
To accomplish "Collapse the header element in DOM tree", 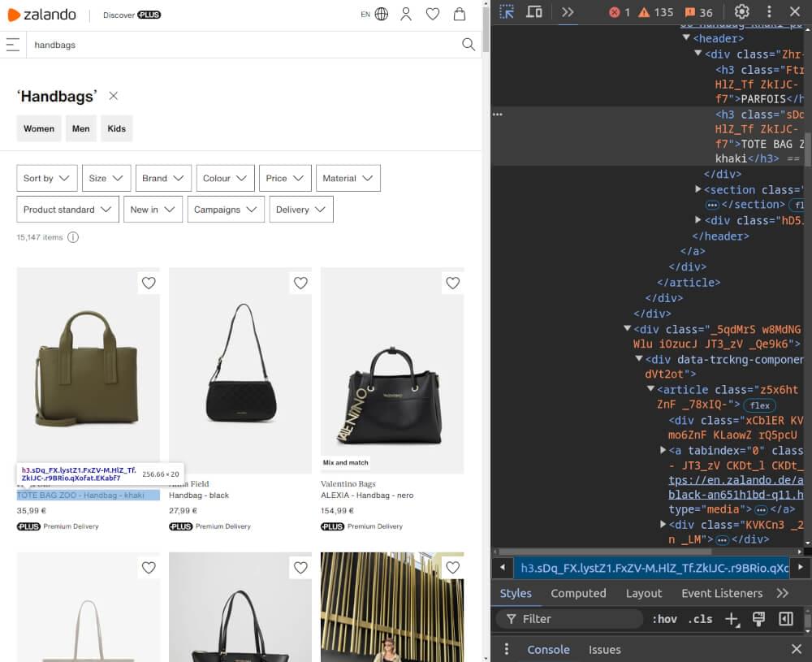I will click(x=685, y=38).
